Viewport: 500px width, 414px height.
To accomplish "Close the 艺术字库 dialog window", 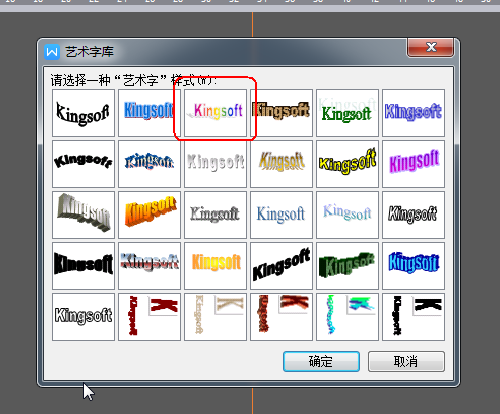I will [430, 48].
